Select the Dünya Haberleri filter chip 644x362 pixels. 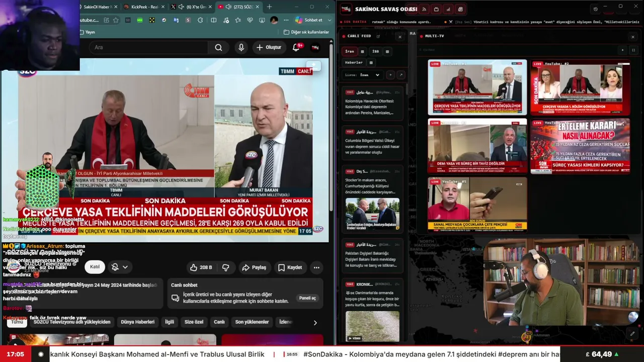[138, 322]
